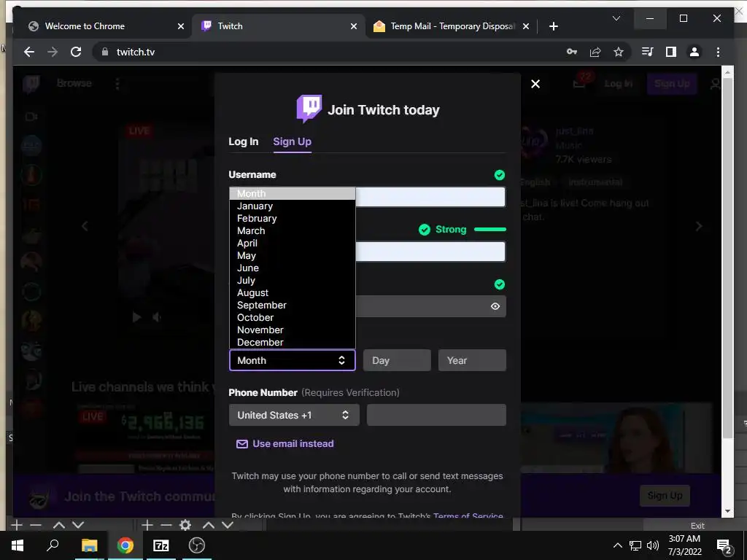
Task: Open the Chrome three-dot menu
Action: click(718, 52)
